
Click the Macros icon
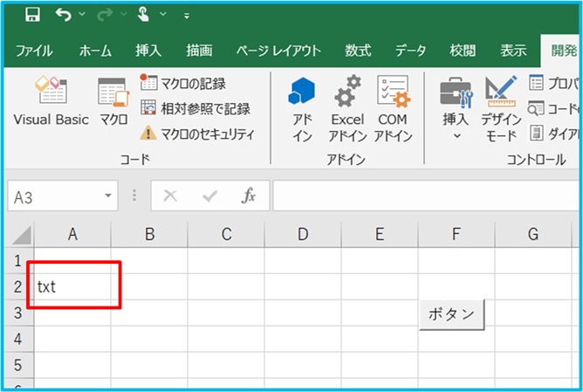[113, 102]
